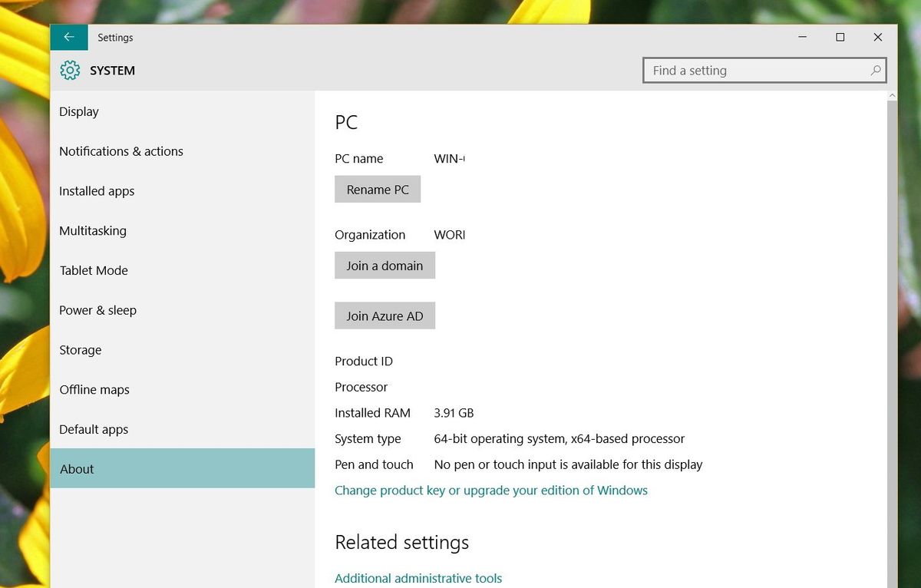Open Power & sleep settings
The image size is (921, 588).
[x=183, y=310]
